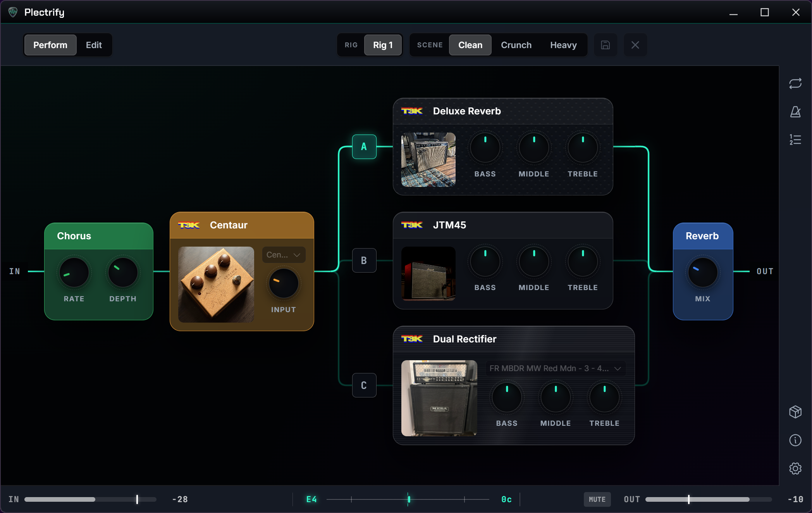Close the Plectrify window
The image size is (812, 513).
(x=796, y=12)
